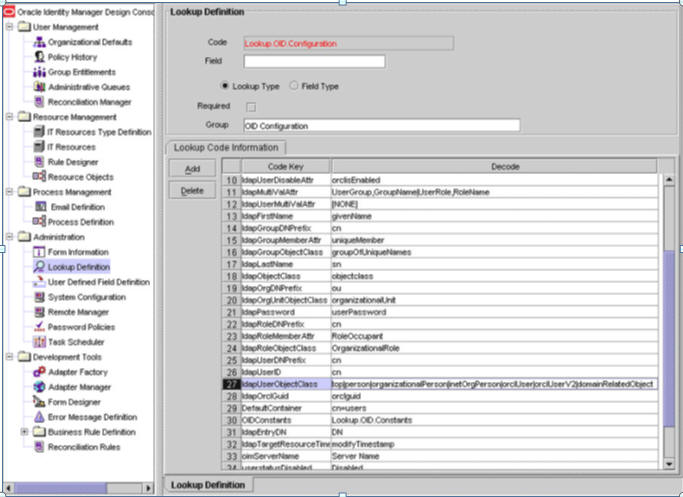Click tree panel scroll right arrow

pos(148,488)
